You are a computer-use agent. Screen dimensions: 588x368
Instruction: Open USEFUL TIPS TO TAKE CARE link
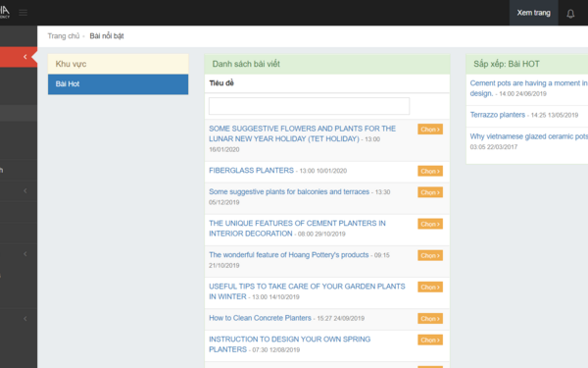coord(307,291)
